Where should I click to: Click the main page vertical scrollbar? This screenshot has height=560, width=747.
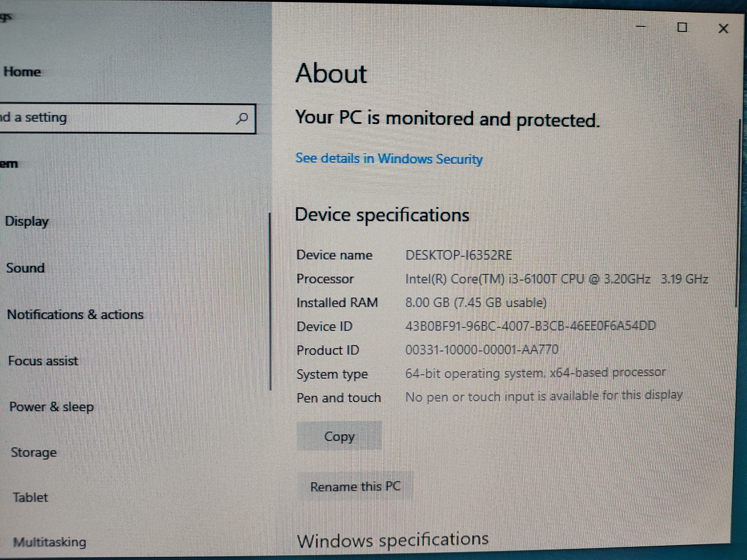[x=736, y=213]
